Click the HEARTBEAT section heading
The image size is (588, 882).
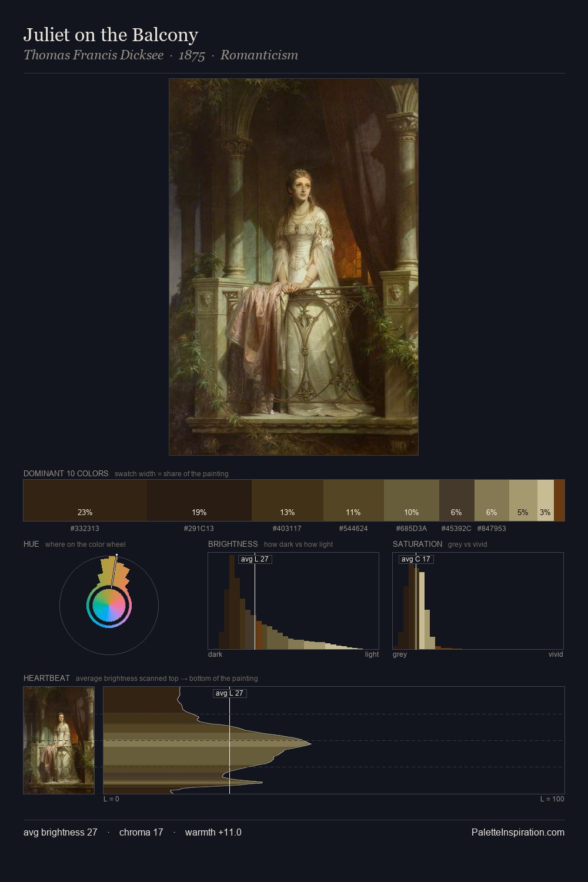(x=46, y=678)
